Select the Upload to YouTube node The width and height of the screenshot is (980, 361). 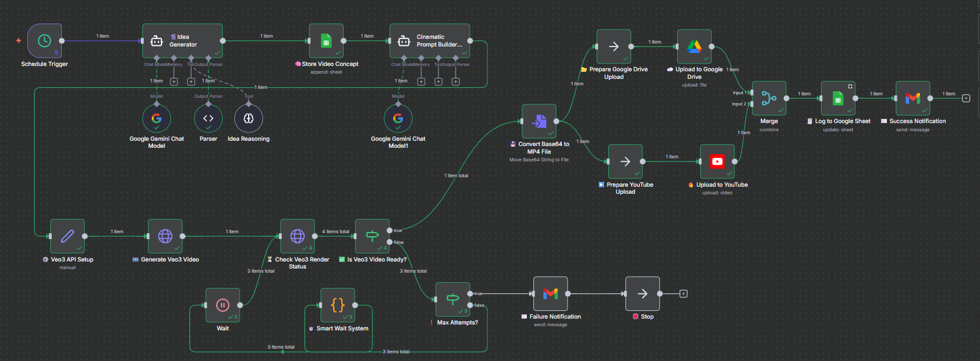point(718,161)
